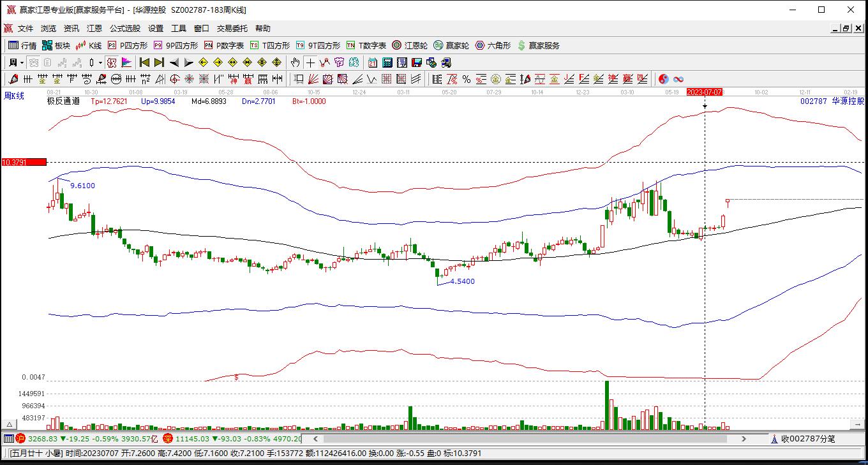The image size is (868, 465).
Task: Click the blue infinity symbol icon
Action: tap(678, 79)
